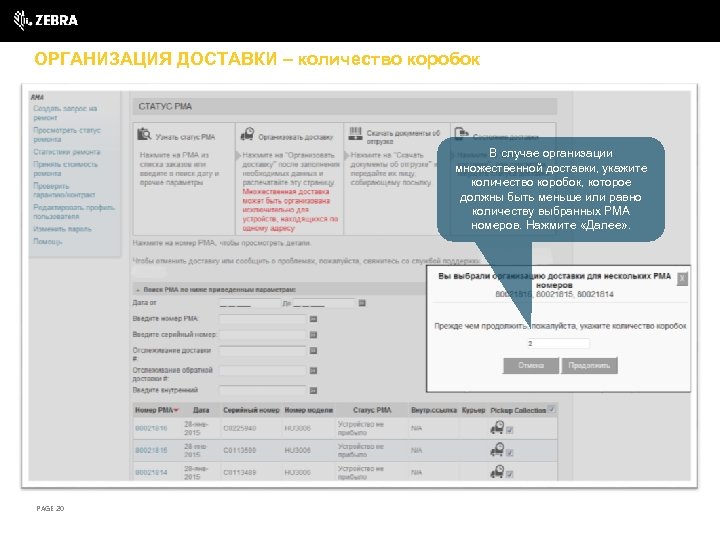Click the search icon beside 'Отслеживание обратной доставки #'

pos(313,371)
